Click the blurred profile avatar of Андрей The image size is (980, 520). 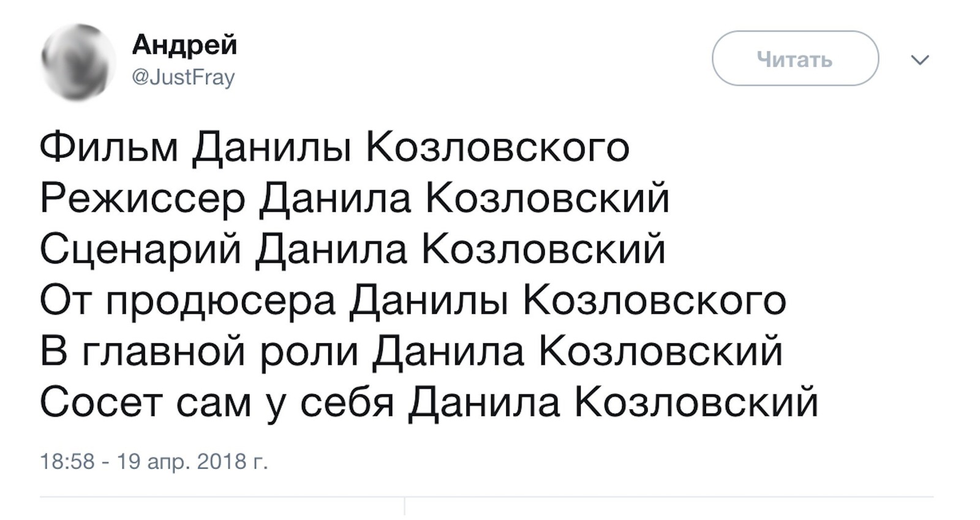click(78, 61)
